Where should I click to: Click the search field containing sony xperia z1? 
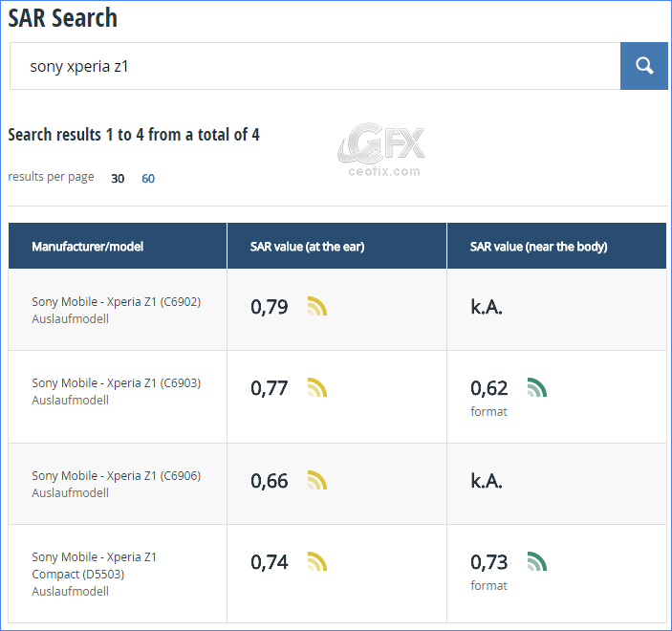[x=315, y=66]
